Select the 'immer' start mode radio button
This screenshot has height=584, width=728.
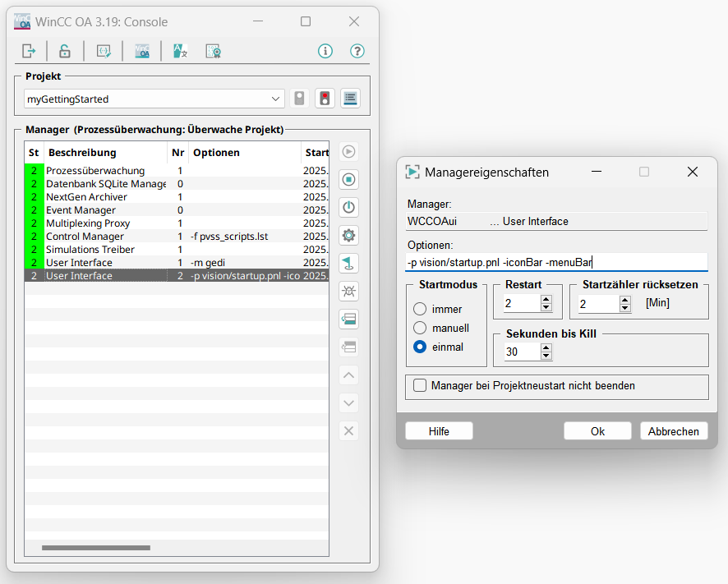click(420, 310)
